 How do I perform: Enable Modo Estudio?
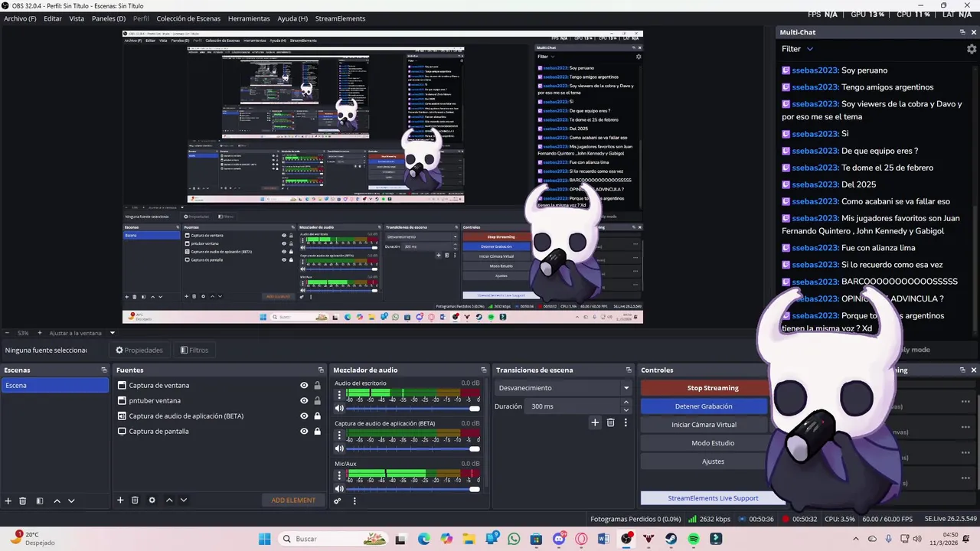(713, 443)
